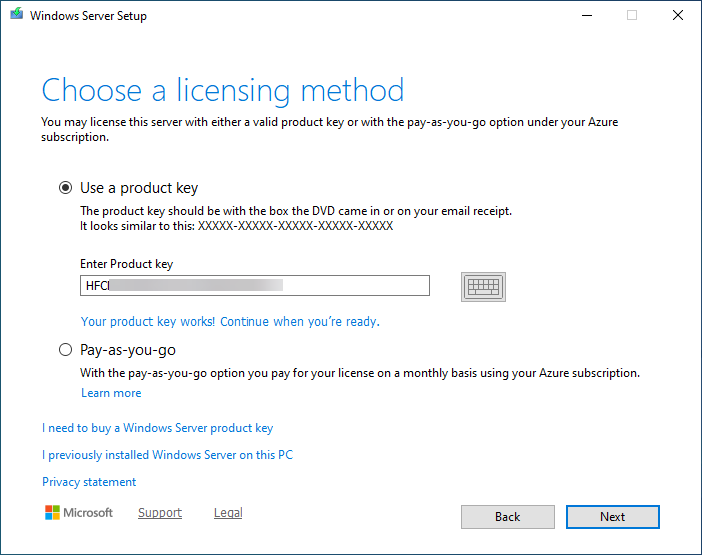The height and width of the screenshot is (555, 702).
Task: Click the disabled maximize button
Action: pos(631,15)
